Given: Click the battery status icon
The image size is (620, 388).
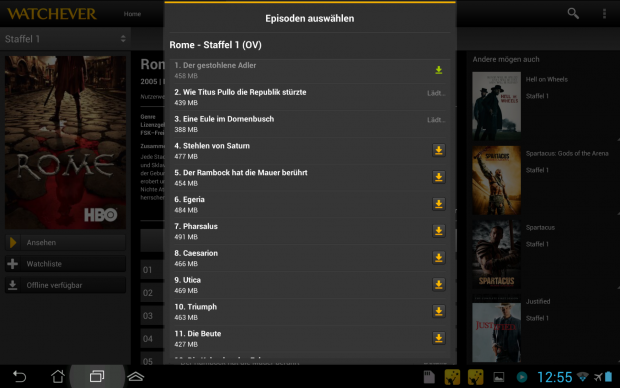Looking at the screenshot, I should 609,377.
